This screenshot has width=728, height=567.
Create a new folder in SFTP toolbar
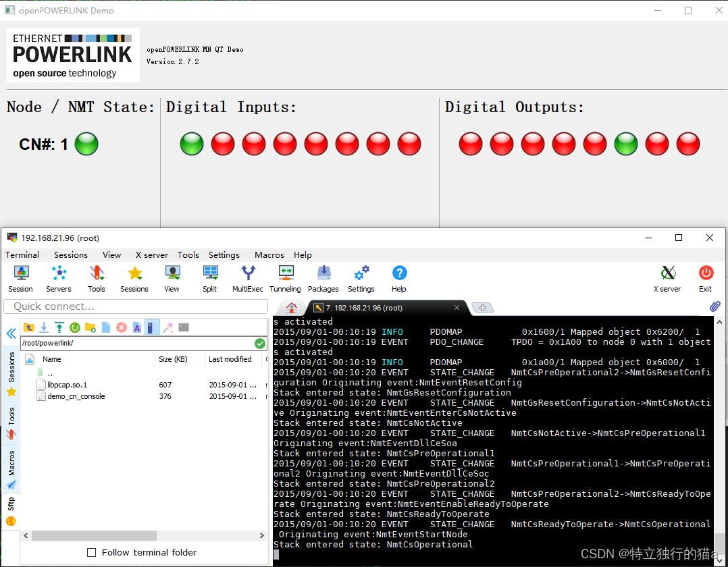point(90,327)
